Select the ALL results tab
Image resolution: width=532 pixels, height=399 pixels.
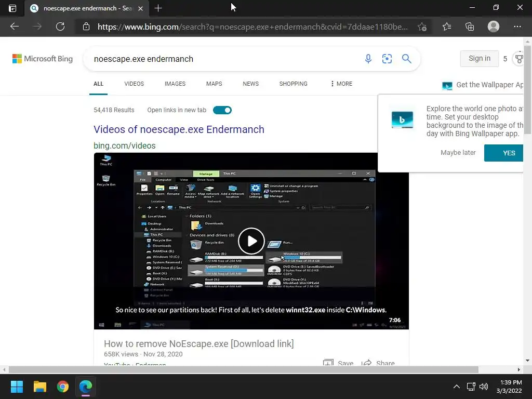pyautogui.click(x=98, y=84)
